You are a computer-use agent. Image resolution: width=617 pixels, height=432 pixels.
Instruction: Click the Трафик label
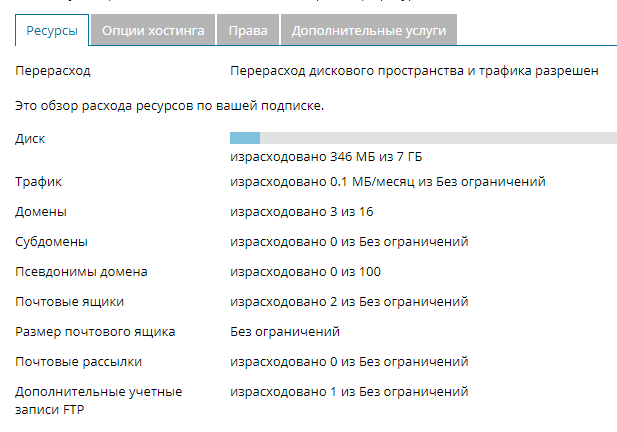39,182
